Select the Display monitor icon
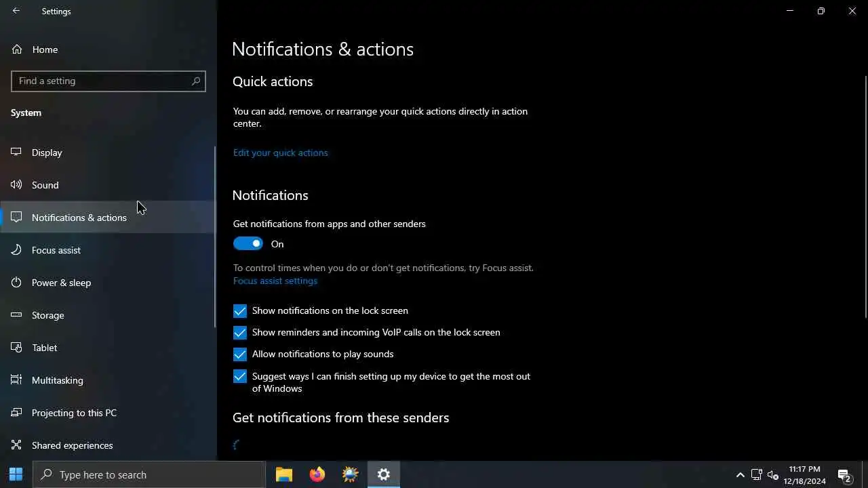 pos(16,152)
